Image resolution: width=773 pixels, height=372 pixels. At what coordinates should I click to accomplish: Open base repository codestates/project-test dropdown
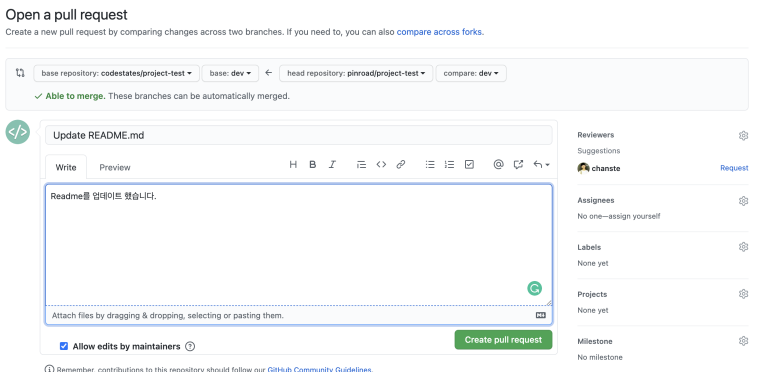[x=116, y=73]
